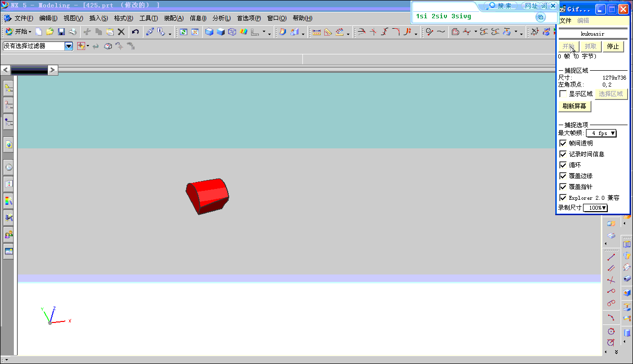Viewport: 633px width, 364px height.
Task: Click the 刷新屏幕 refresh screen button
Action: click(575, 106)
